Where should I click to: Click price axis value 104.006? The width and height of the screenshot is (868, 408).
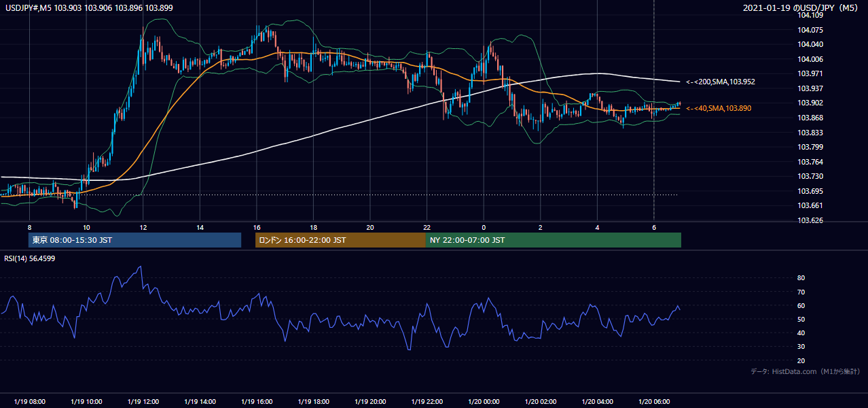point(812,59)
